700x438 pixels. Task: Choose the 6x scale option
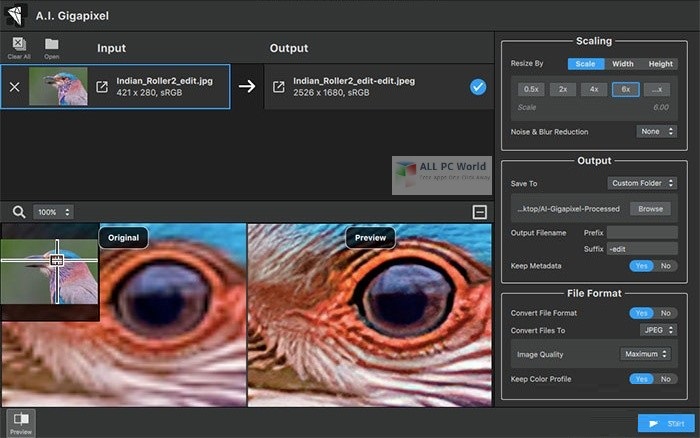[625, 89]
